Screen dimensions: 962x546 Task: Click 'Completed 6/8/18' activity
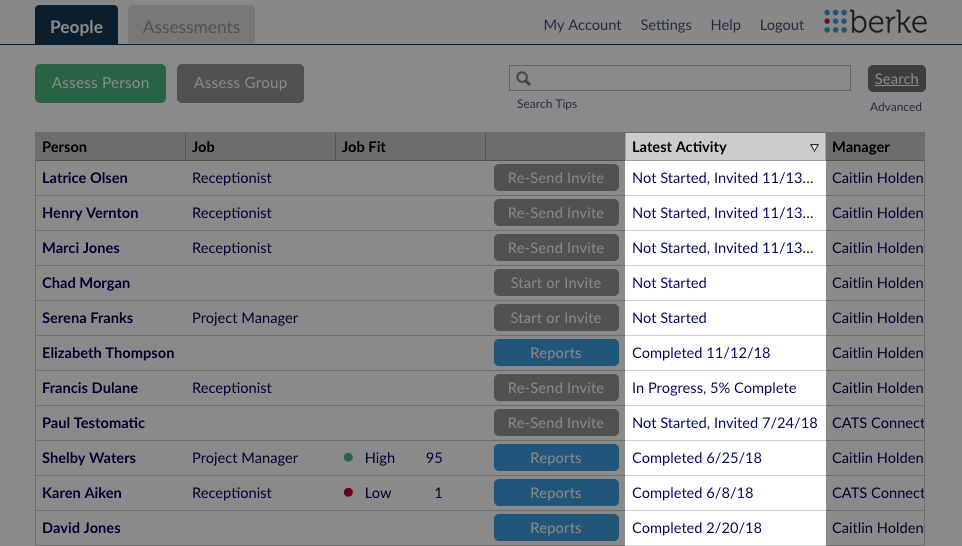pos(693,493)
